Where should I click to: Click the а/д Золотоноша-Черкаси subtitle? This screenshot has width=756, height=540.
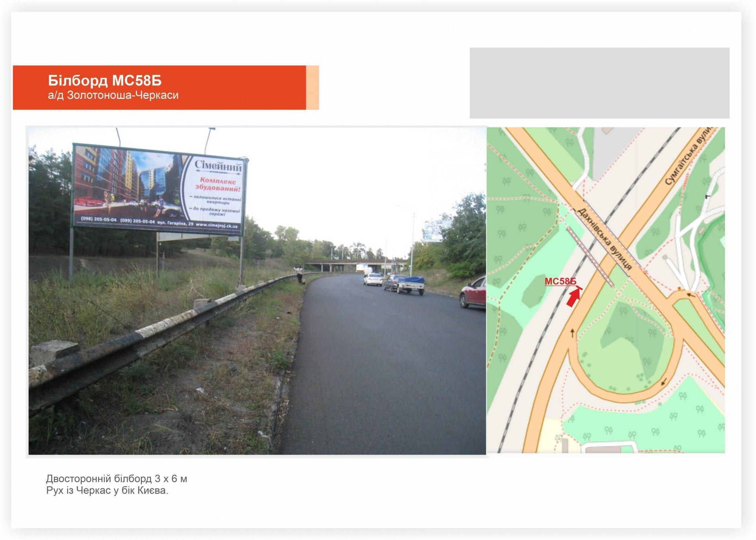pyautogui.click(x=113, y=95)
